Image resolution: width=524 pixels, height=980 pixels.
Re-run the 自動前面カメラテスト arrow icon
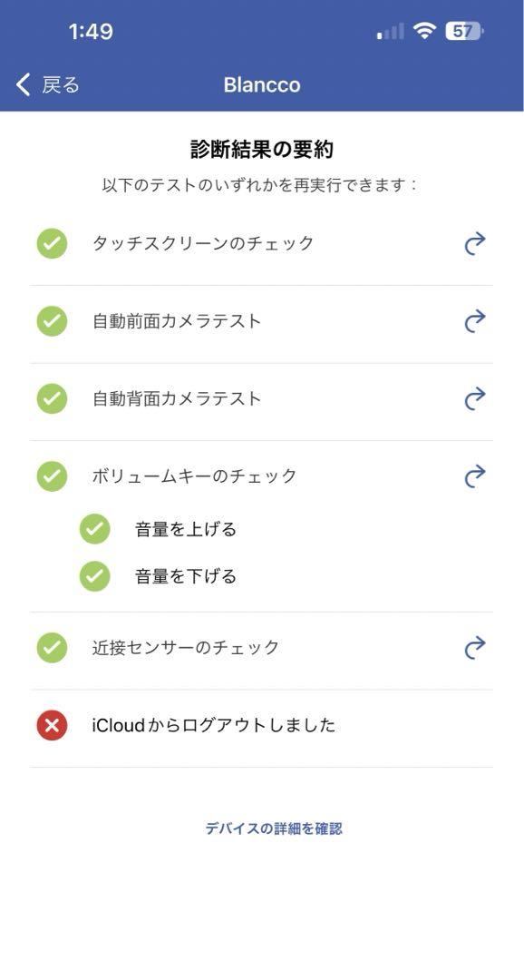[475, 320]
